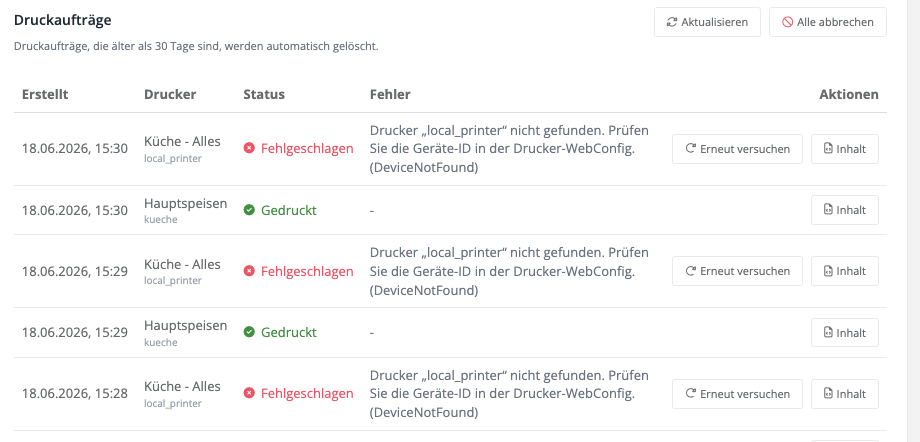Click the Fehler column header
The width and height of the screenshot is (920, 442).
pyautogui.click(x=390, y=95)
